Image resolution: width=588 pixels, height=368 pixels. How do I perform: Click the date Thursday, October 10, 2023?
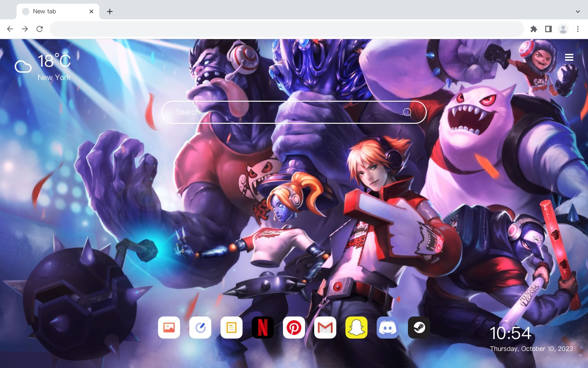[531, 349]
